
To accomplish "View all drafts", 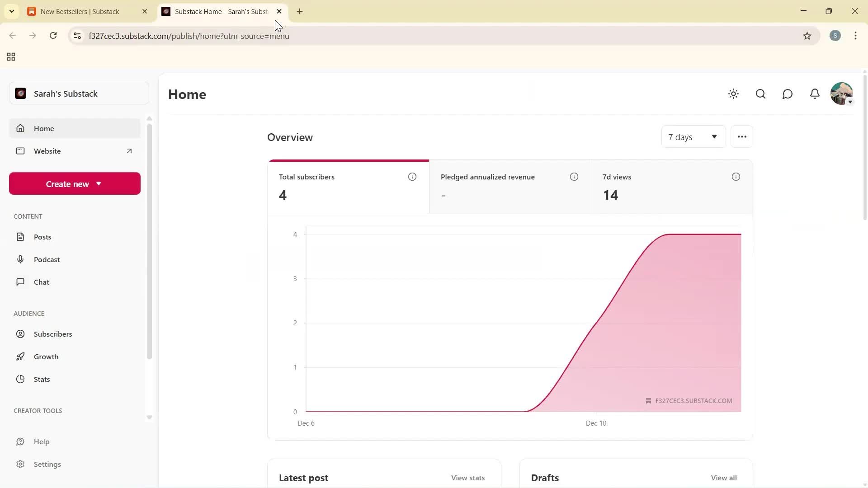I will (724, 478).
